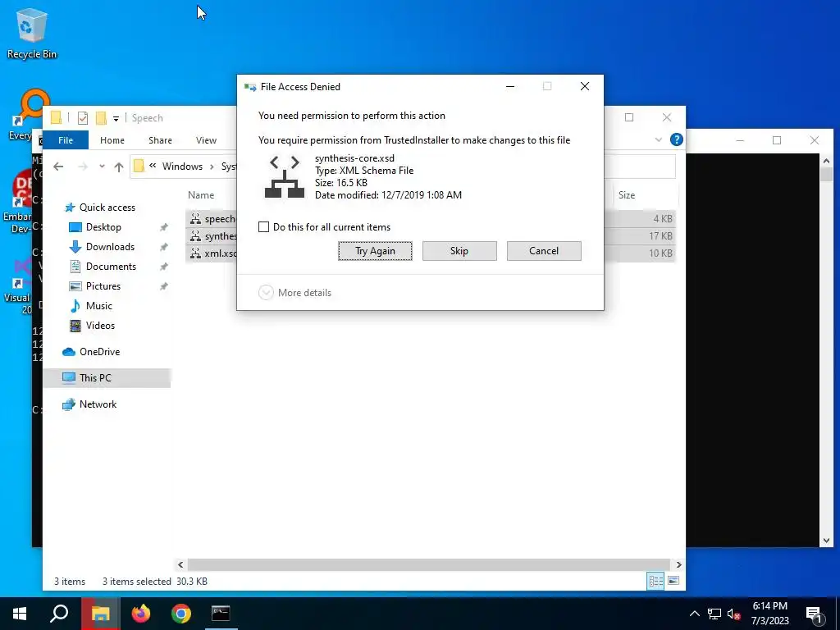Open the notification center icon
The height and width of the screenshot is (630, 840).
click(x=814, y=614)
